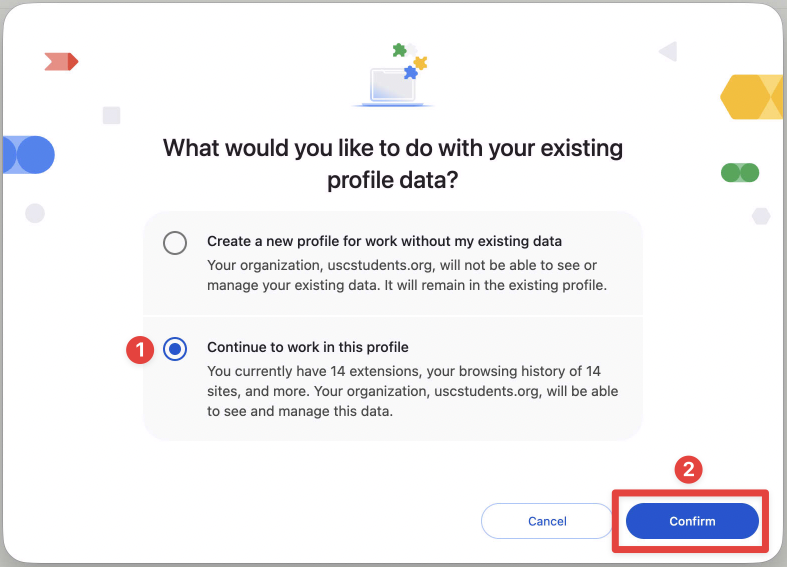The height and width of the screenshot is (567, 787).
Task: Click the gray triangle shape
Action: point(668,50)
